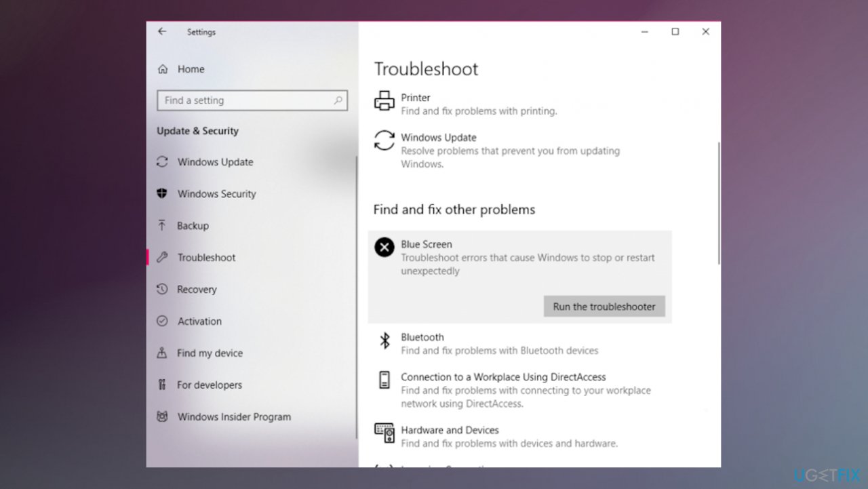Minimize the Settings window
This screenshot has width=868, height=489.
[644, 31]
